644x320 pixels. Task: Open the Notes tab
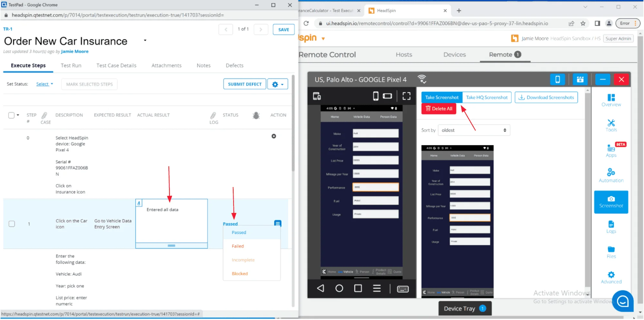point(204,65)
